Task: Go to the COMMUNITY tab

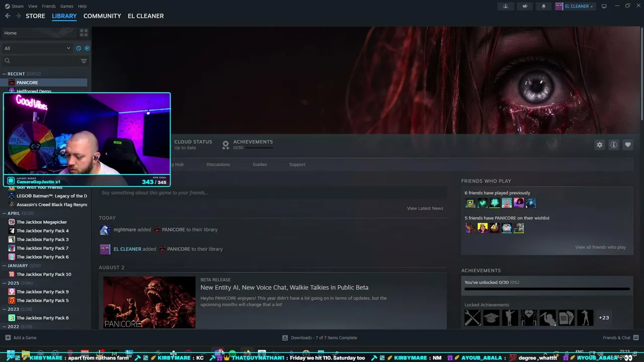Action: [x=102, y=16]
